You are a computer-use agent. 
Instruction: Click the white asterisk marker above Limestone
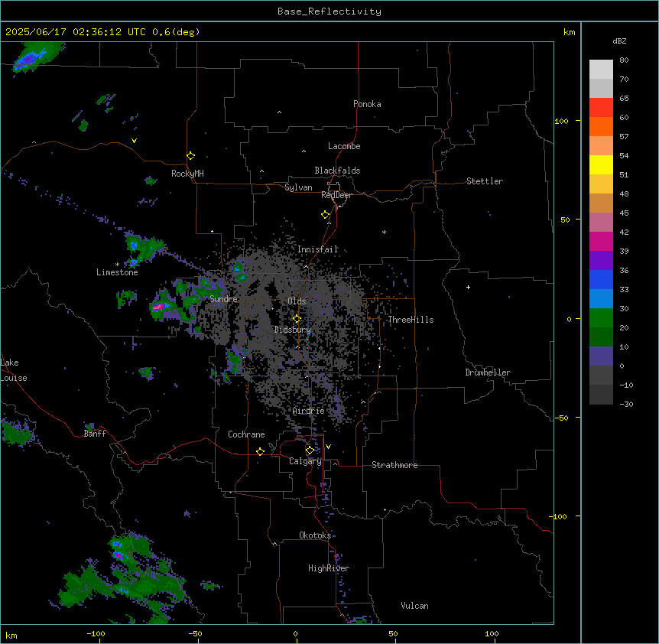point(117,265)
